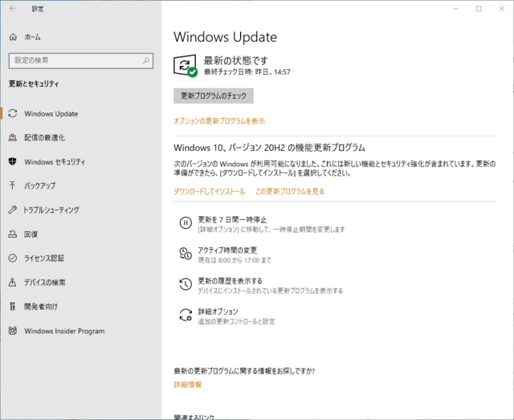
Task: Click 更新とセキュリティ section heading
Action: (34, 84)
